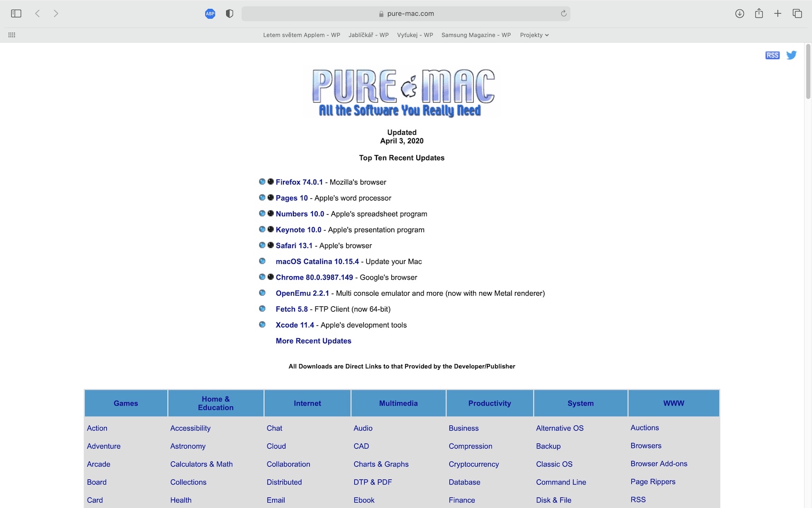Open the Disk & File link

pyautogui.click(x=553, y=500)
